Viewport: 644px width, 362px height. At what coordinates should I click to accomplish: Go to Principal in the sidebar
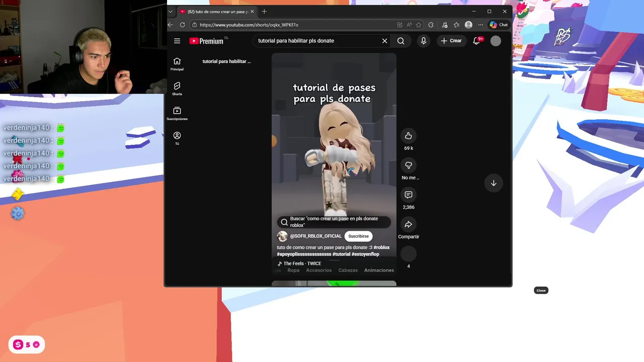(x=177, y=64)
